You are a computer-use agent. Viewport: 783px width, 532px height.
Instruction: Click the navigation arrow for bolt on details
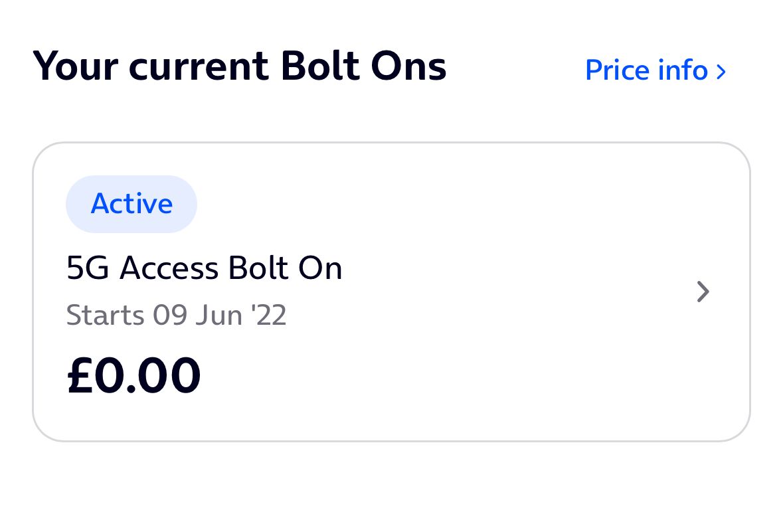[x=703, y=292]
